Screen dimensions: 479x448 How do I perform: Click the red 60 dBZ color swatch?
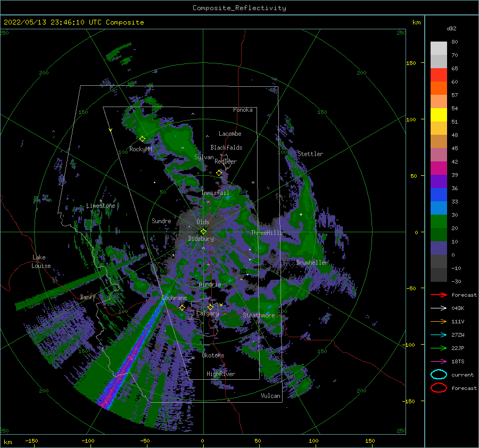coord(439,75)
